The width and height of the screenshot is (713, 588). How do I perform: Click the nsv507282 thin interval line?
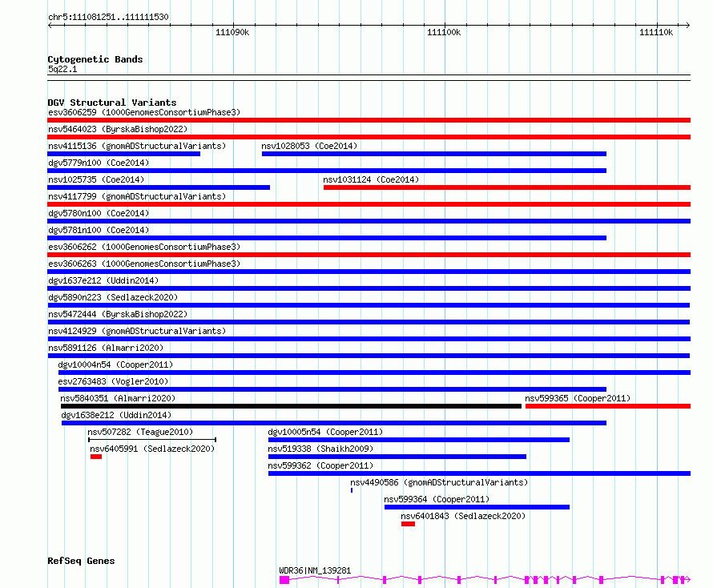[x=152, y=440]
